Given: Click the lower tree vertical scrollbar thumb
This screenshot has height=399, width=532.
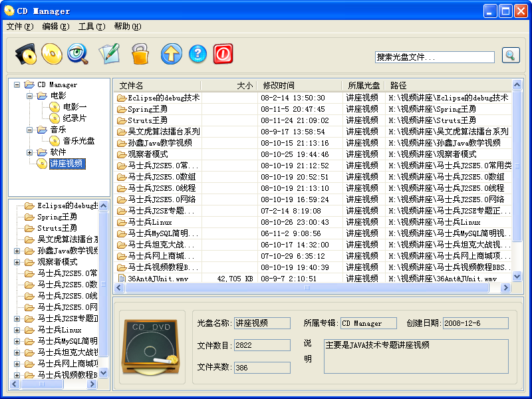Looking at the screenshot, I should pyautogui.click(x=104, y=285).
